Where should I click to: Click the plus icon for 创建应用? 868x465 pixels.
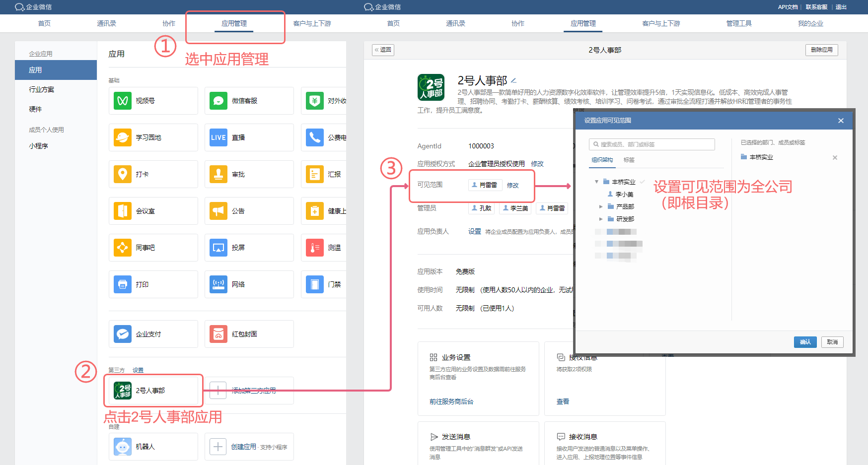point(218,447)
